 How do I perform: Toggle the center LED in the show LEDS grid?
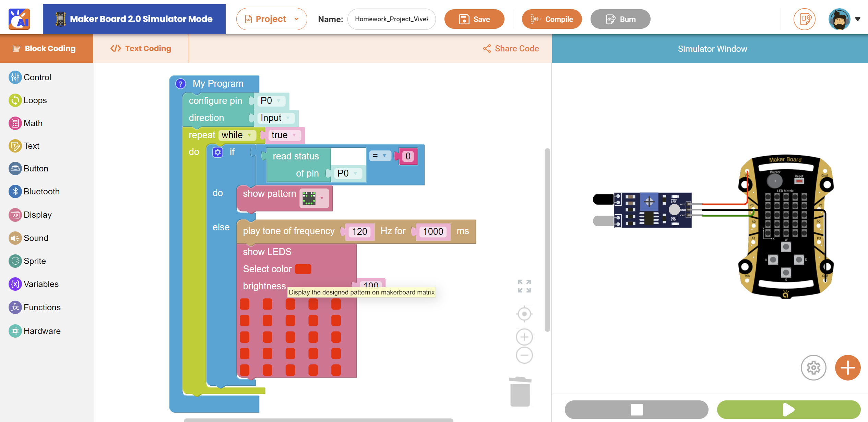point(290,337)
